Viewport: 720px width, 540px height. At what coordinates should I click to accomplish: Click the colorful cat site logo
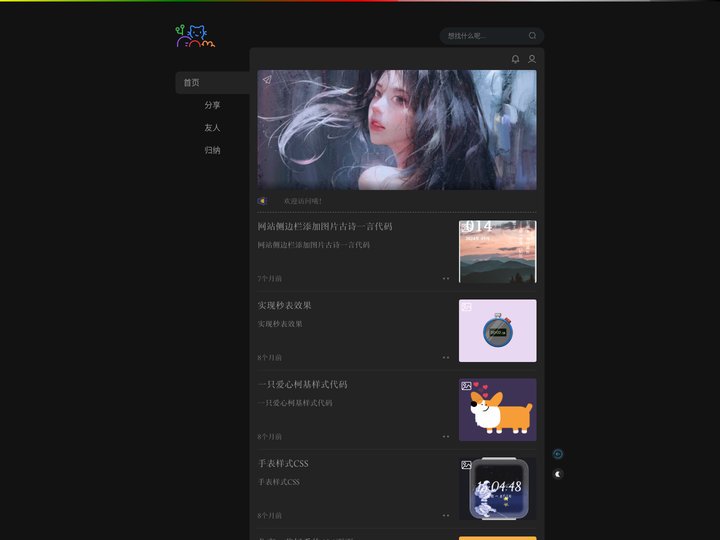point(195,36)
